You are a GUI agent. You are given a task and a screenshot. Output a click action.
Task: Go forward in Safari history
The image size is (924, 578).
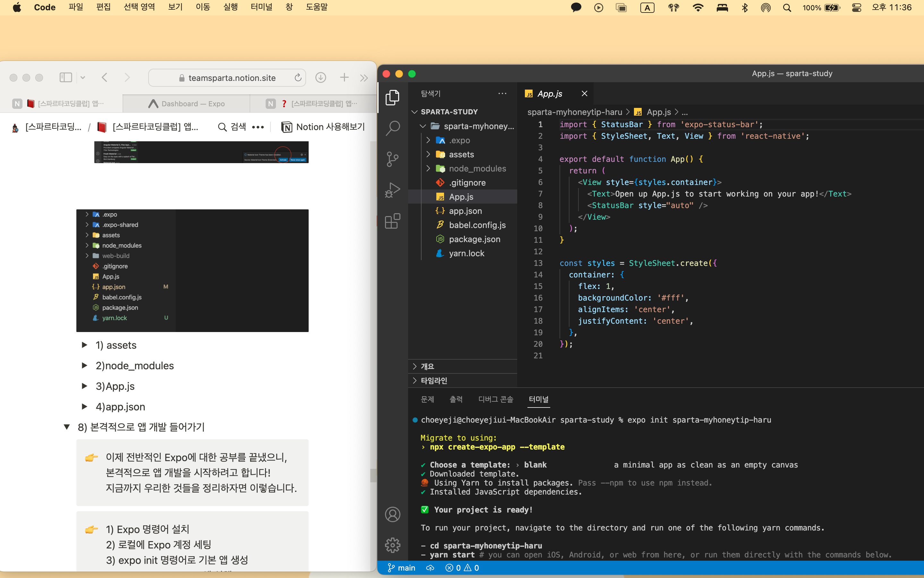coord(127,78)
